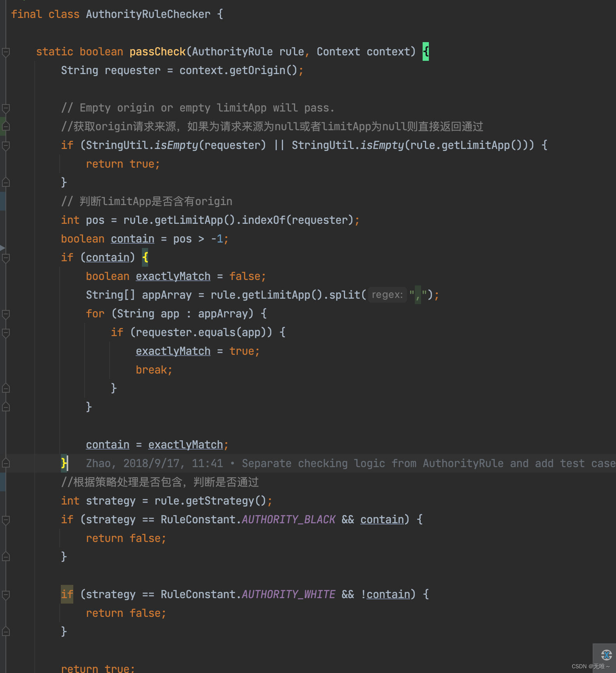Click the 'regex:' parameter hint in split call
Screen dimensions: 616x673
[387, 295]
